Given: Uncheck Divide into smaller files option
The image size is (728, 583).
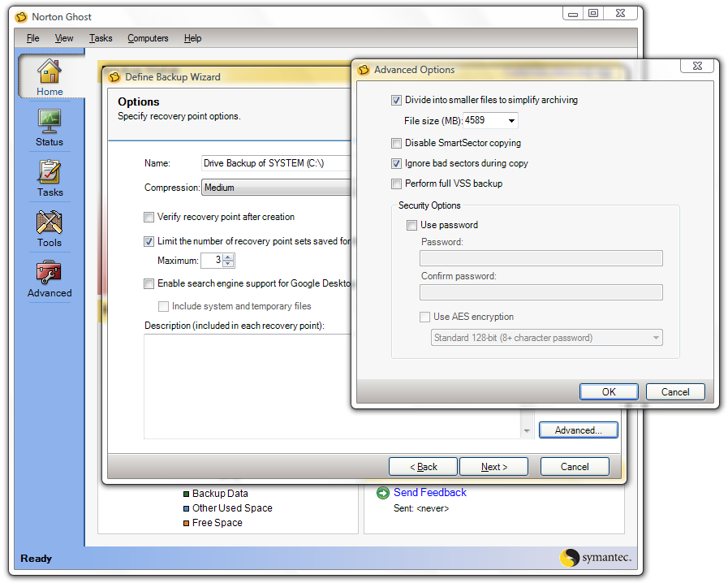Looking at the screenshot, I should 397,101.
